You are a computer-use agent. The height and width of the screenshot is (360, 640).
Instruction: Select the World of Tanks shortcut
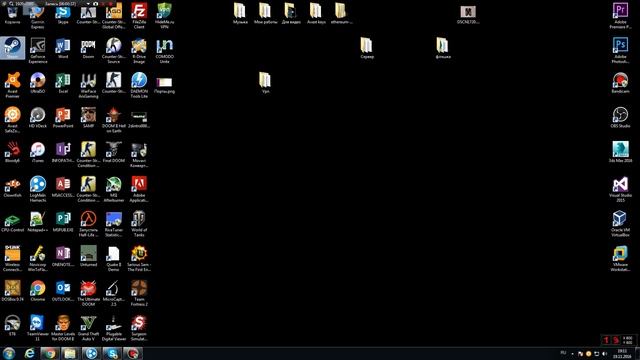coord(139,224)
